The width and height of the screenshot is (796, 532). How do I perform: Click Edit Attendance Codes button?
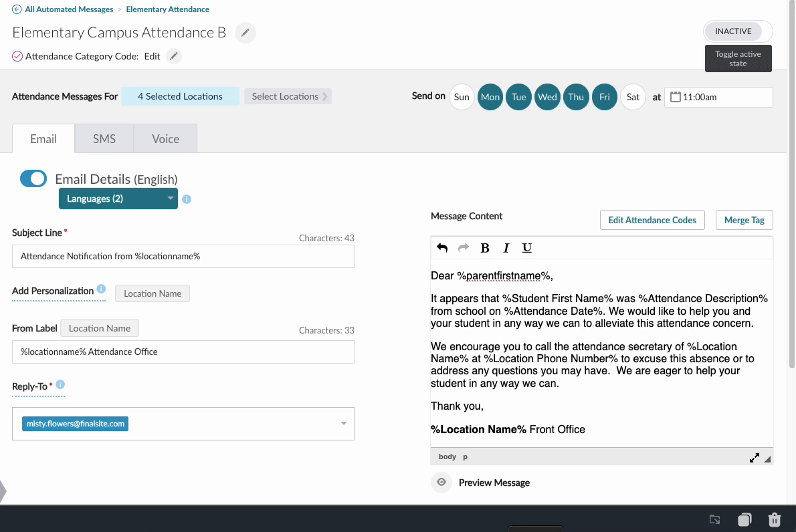[652, 220]
